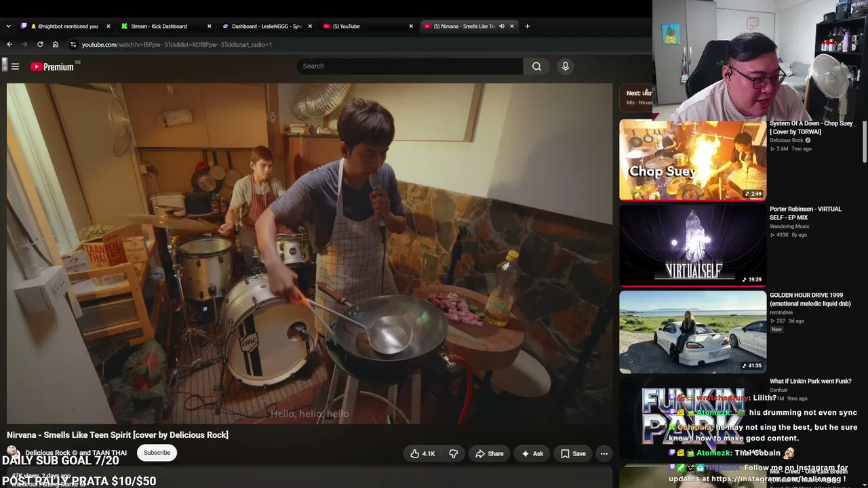This screenshot has width=868, height=488.
Task: Subscribe to the Delicious Rock channel
Action: click(x=157, y=453)
